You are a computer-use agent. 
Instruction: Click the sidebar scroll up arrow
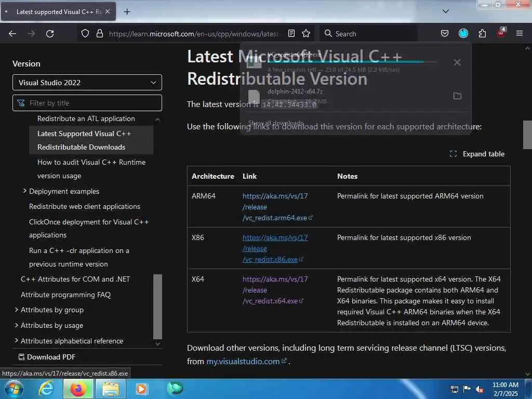tap(157, 119)
